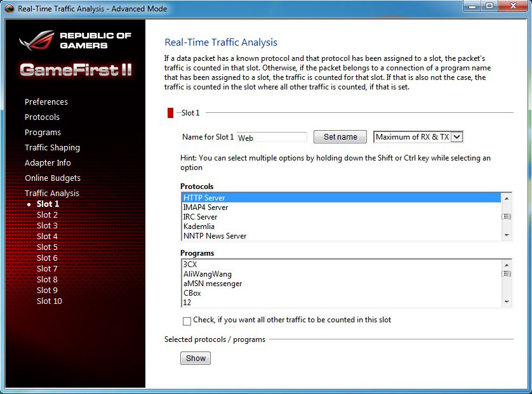Select Slot 3 under Traffic Analysis
The height and width of the screenshot is (394, 532).
coord(47,225)
